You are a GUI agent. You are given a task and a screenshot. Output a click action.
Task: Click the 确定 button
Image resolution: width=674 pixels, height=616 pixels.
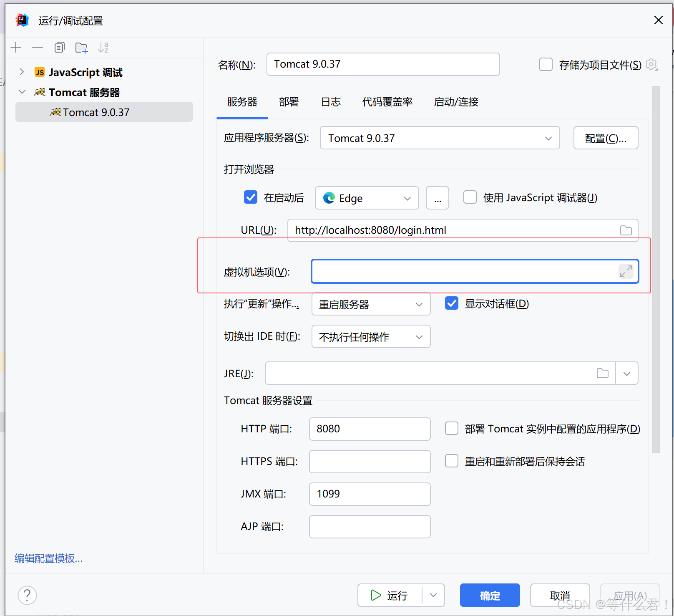tap(490, 595)
